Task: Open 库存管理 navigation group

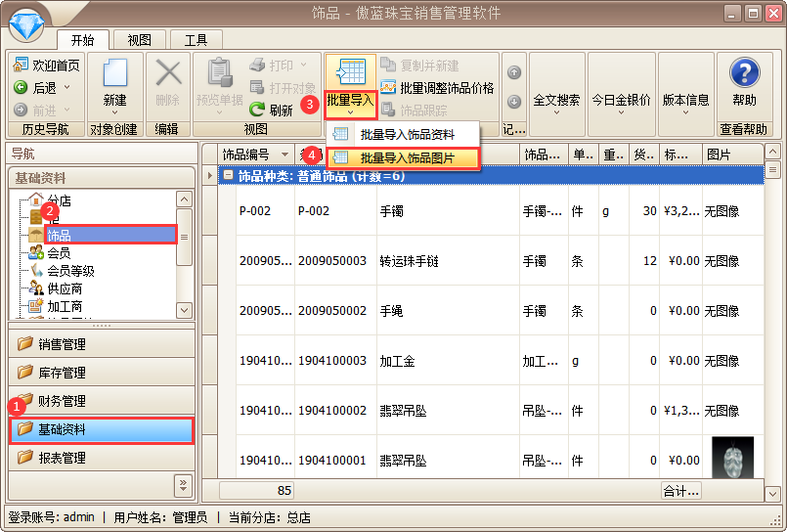Action: pos(102,372)
